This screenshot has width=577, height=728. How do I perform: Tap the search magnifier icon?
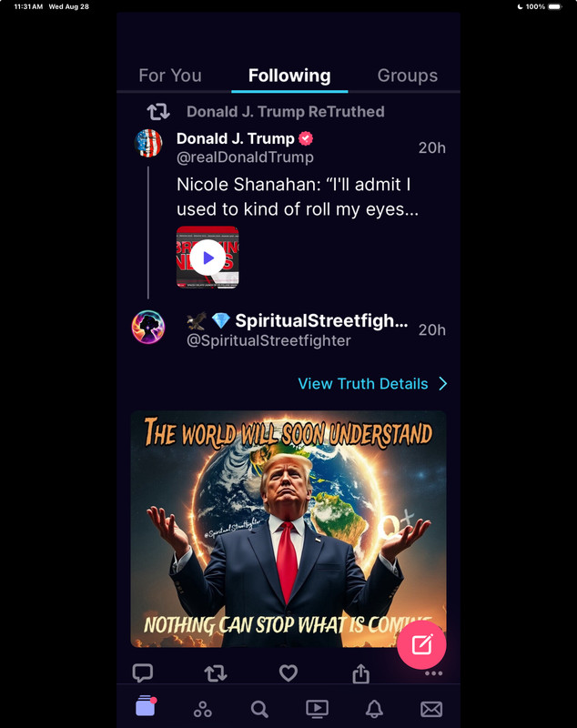pyautogui.click(x=259, y=709)
